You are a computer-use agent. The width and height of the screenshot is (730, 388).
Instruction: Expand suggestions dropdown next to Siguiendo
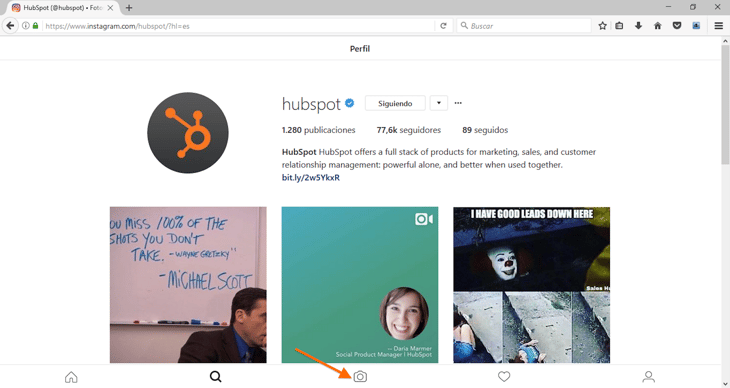click(x=439, y=103)
